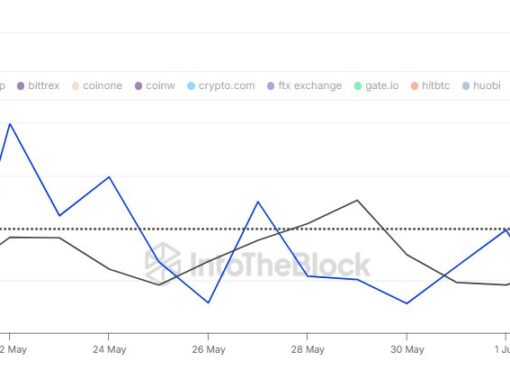Image resolution: width=510 pixels, height=369 pixels.
Task: Click the orange hitbtc color dot
Action: click(x=414, y=86)
